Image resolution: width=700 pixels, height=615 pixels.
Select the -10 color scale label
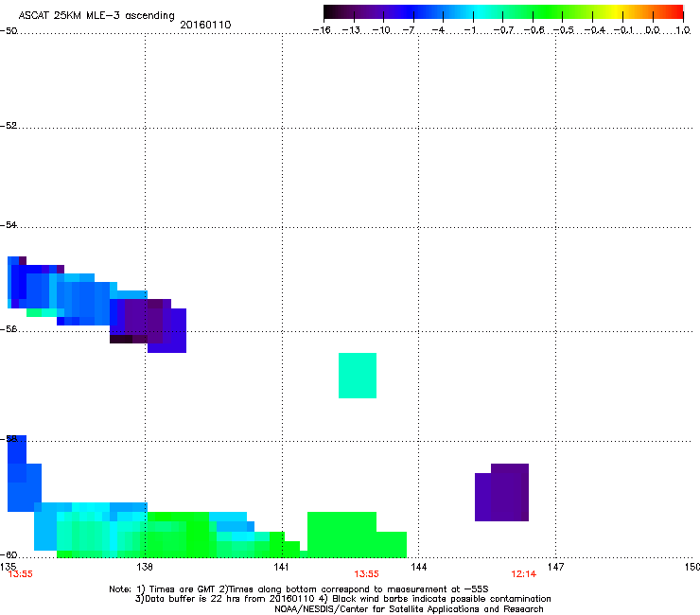(381, 30)
